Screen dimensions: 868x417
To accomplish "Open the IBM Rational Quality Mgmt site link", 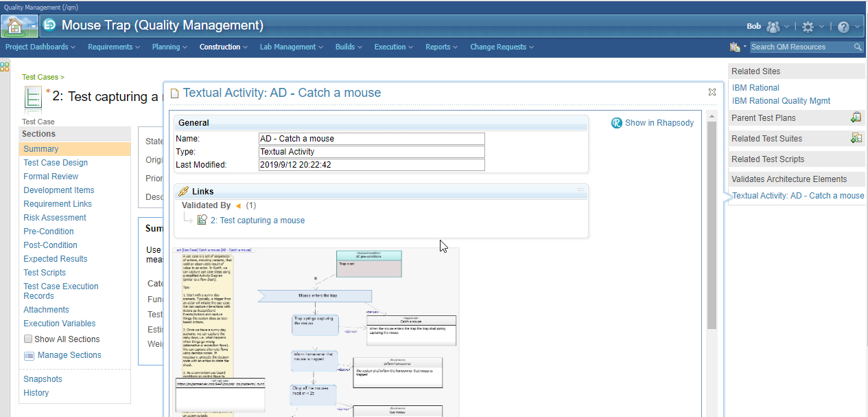I will pyautogui.click(x=781, y=100).
